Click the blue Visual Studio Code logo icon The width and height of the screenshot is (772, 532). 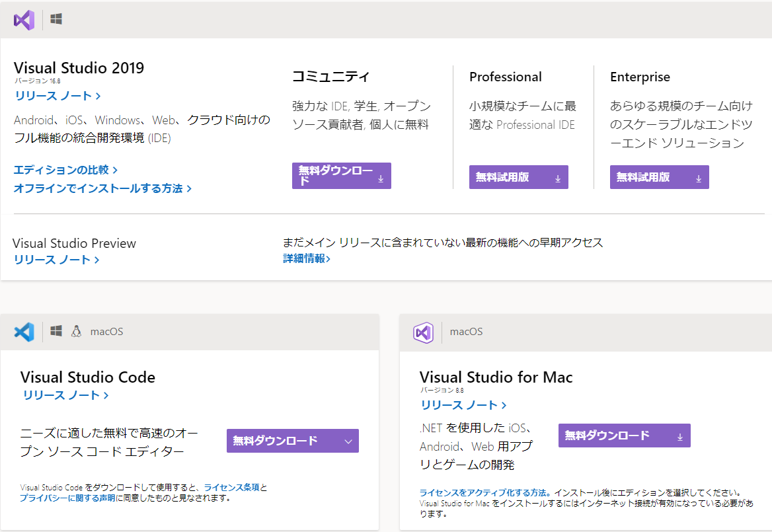(x=24, y=332)
